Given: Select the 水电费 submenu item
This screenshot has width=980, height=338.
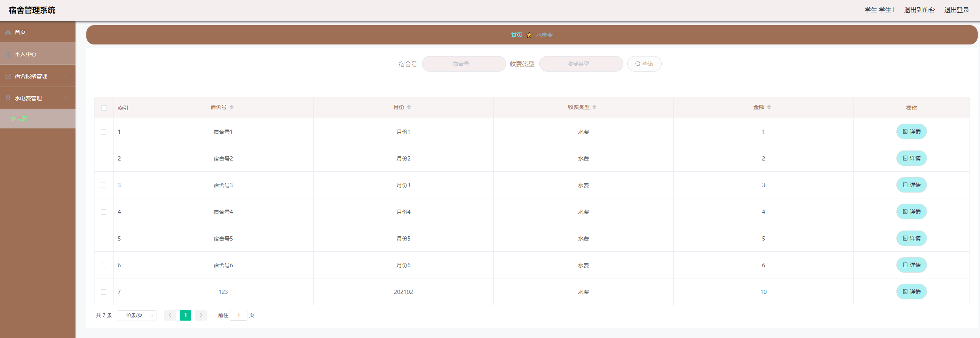Looking at the screenshot, I should 38,118.
